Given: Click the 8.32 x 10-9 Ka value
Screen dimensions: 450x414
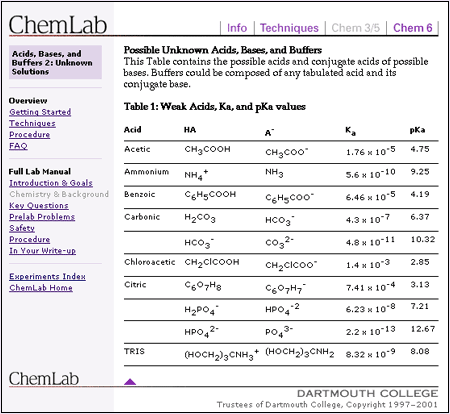Looking at the screenshot, I should point(370,353).
